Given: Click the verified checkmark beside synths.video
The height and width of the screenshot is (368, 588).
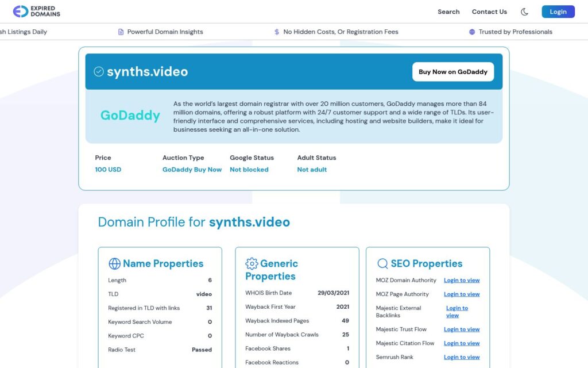Looking at the screenshot, I should (99, 71).
